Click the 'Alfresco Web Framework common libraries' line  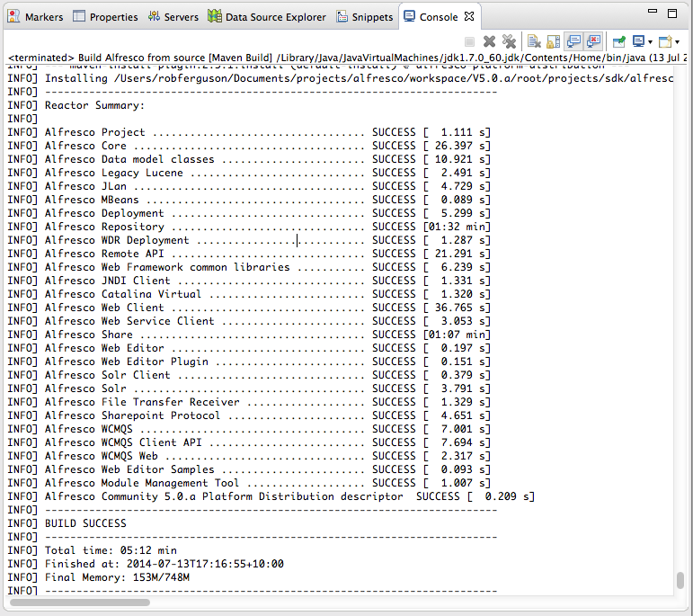pyautogui.click(x=249, y=267)
